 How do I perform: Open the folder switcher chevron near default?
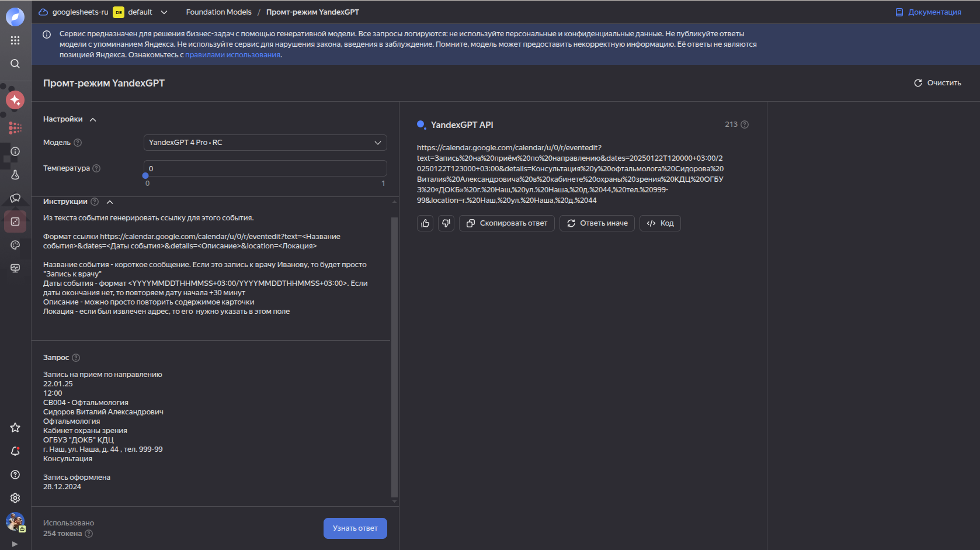click(164, 12)
